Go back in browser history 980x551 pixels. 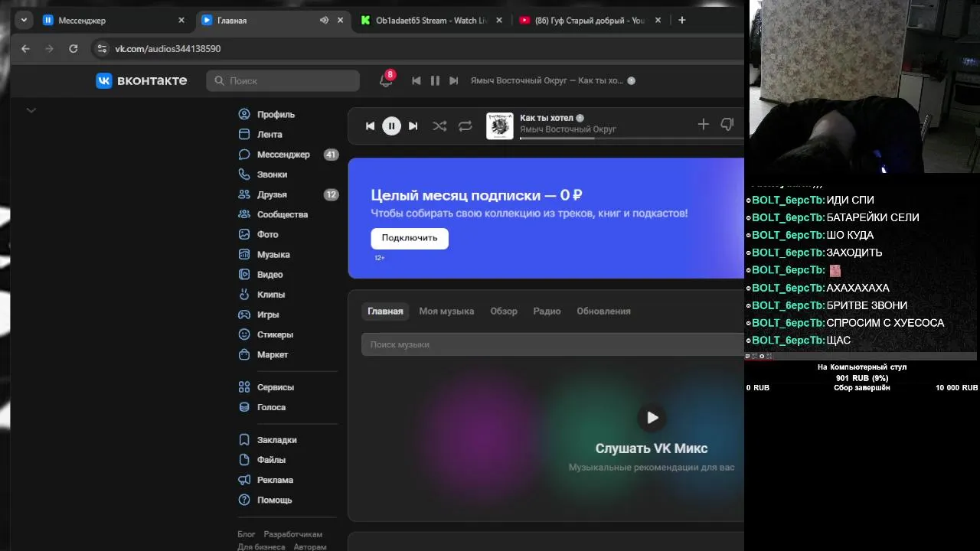(25, 49)
